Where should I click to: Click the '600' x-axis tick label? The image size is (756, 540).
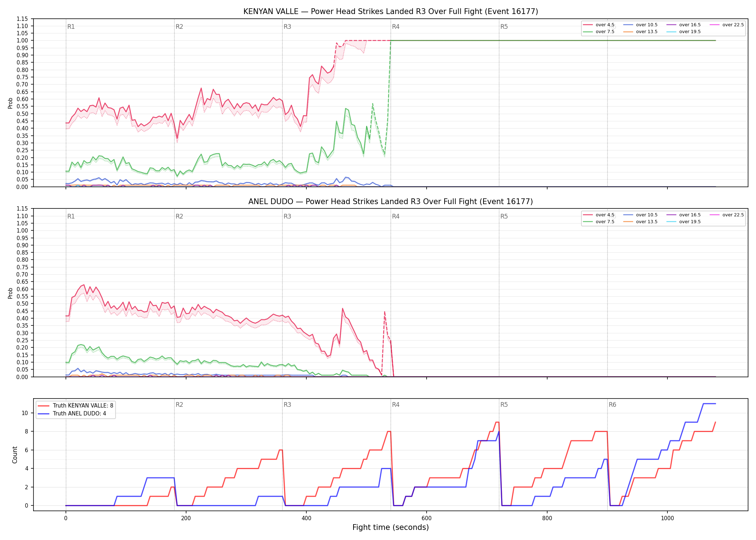(x=427, y=518)
